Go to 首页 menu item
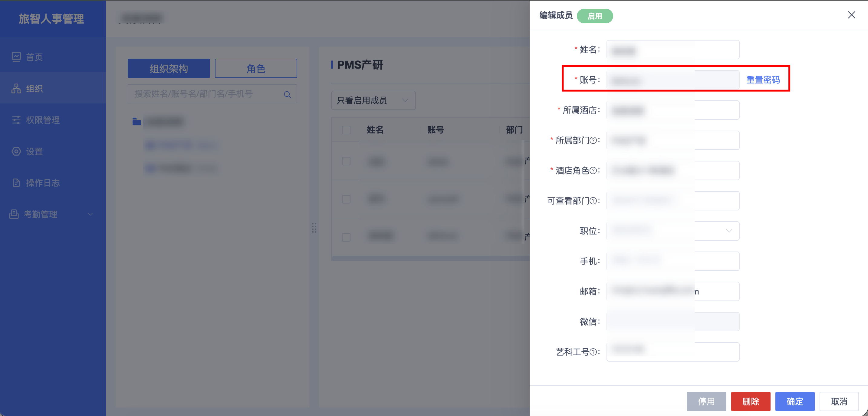 coord(53,57)
